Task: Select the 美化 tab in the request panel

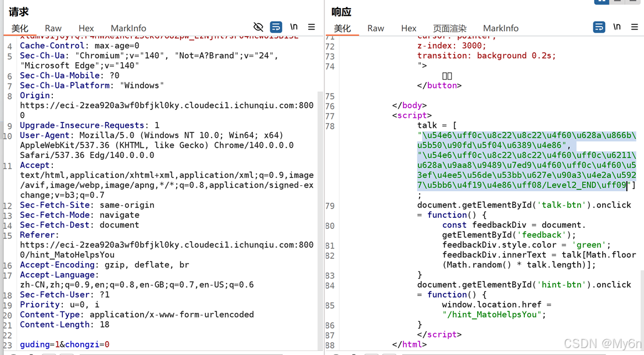Action: [20, 28]
